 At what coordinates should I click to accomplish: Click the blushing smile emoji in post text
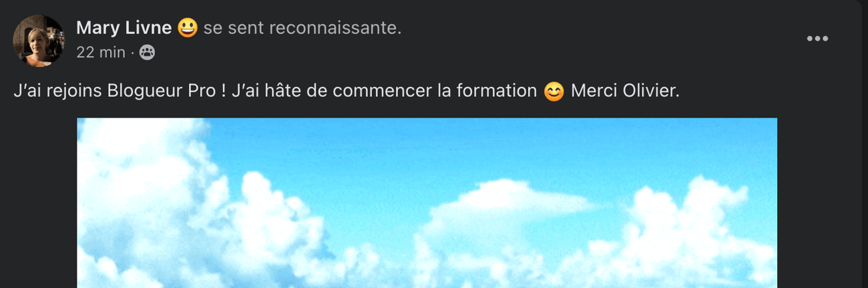[554, 92]
